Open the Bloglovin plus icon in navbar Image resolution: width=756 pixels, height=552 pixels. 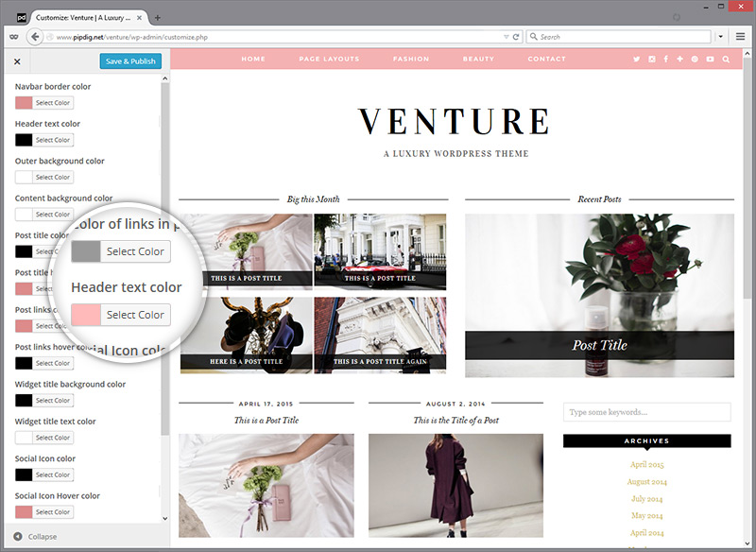[679, 59]
